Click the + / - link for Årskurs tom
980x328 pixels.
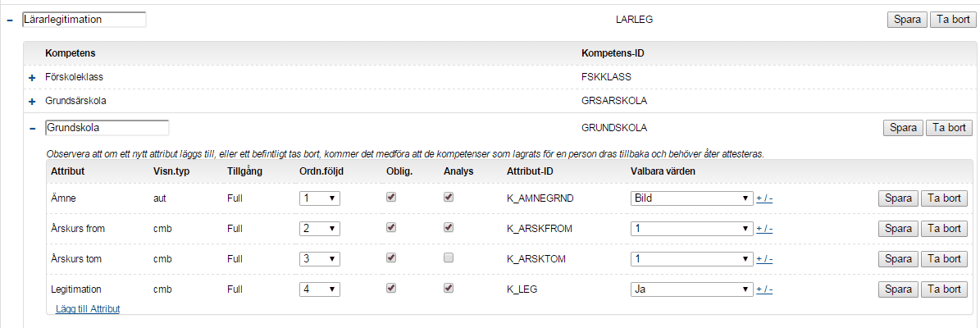[764, 259]
